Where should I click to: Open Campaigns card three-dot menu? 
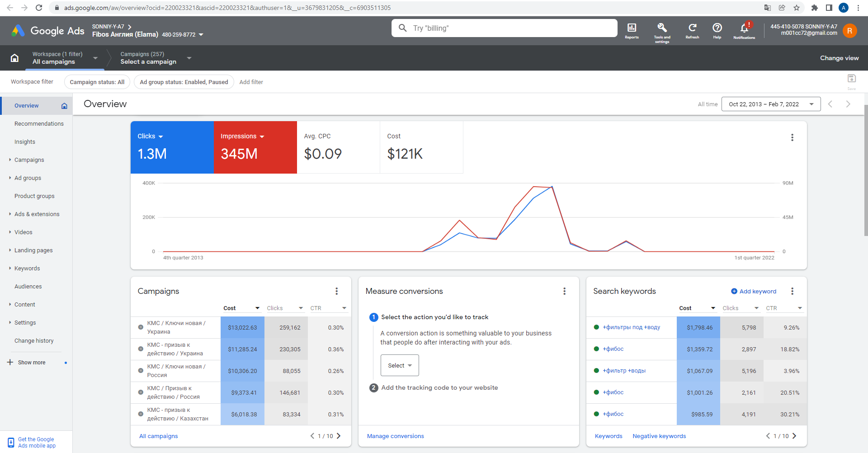click(337, 291)
